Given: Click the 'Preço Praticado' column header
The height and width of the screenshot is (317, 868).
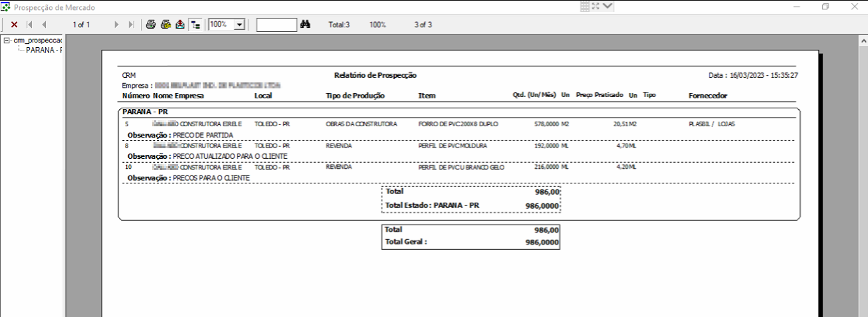Looking at the screenshot, I should (x=599, y=96).
